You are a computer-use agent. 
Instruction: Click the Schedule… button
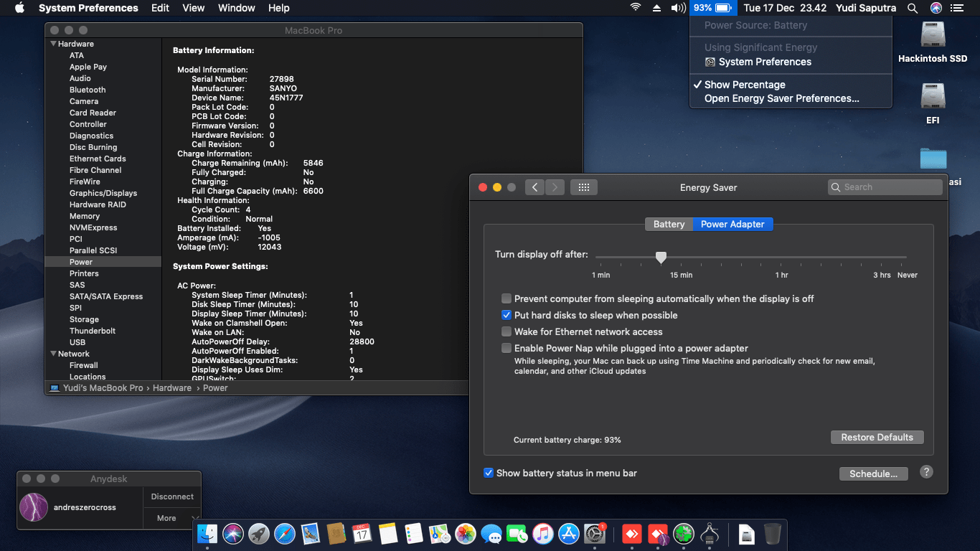pyautogui.click(x=873, y=474)
